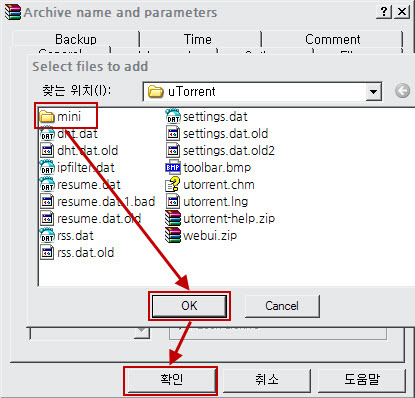Viewport: 415px width, 398px height.
Task: Select the mini folder icon
Action: (x=47, y=117)
